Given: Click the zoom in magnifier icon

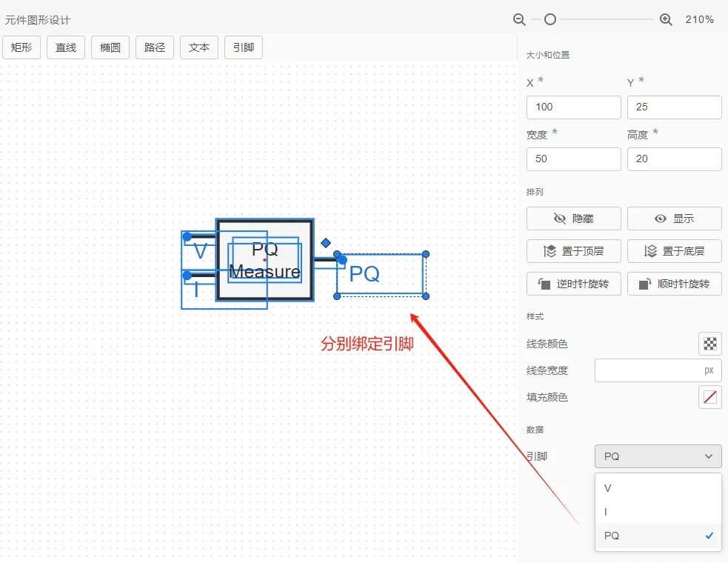Looking at the screenshot, I should [665, 20].
